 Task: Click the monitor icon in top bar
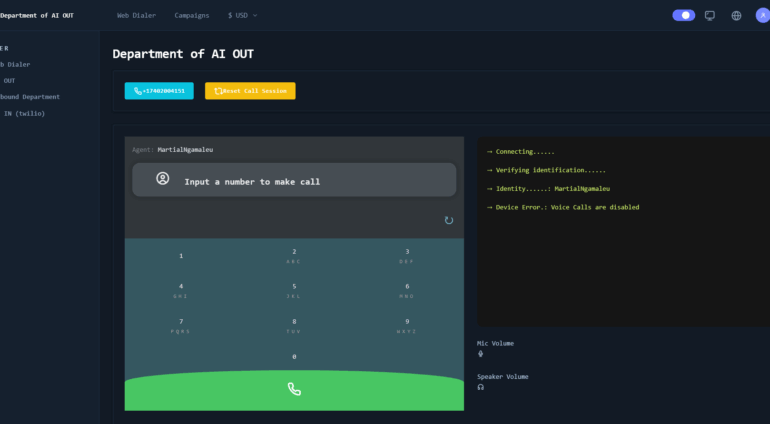click(x=710, y=16)
